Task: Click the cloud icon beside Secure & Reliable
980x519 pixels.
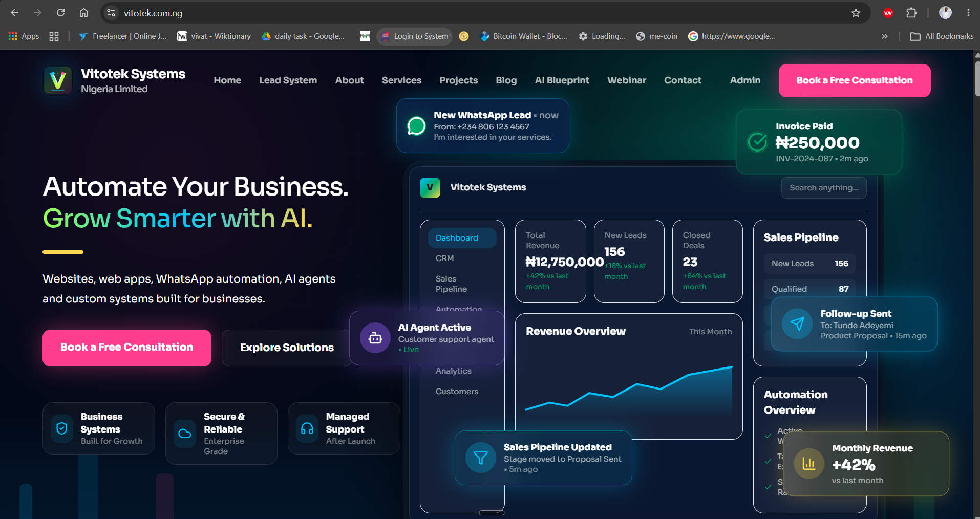Action: coord(185,434)
